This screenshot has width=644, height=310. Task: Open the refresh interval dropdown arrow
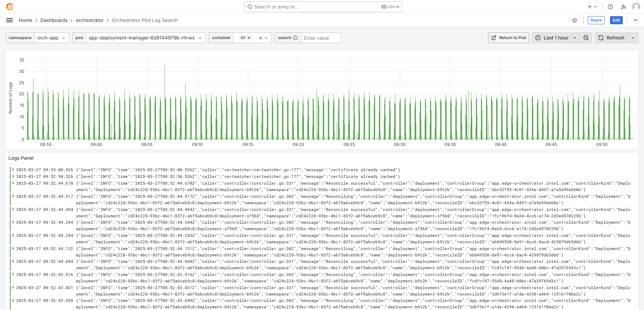point(633,38)
